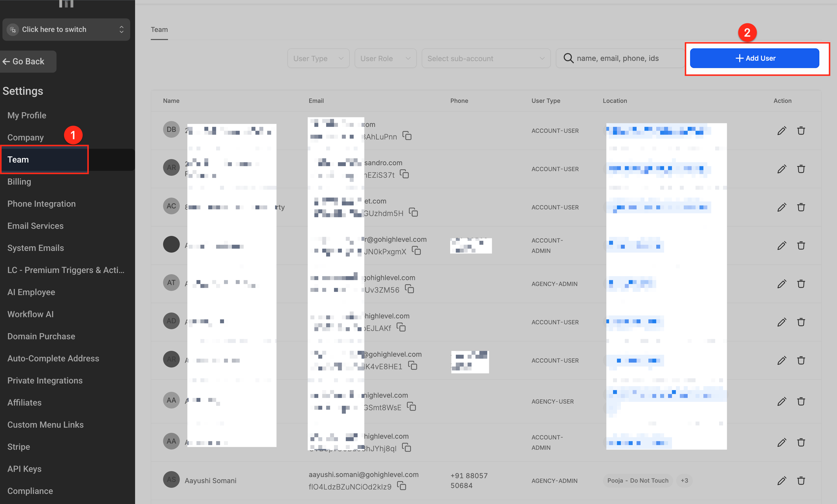The height and width of the screenshot is (504, 837).
Task: Copy user ID ending in GSmt8WsE
Action: tap(411, 407)
